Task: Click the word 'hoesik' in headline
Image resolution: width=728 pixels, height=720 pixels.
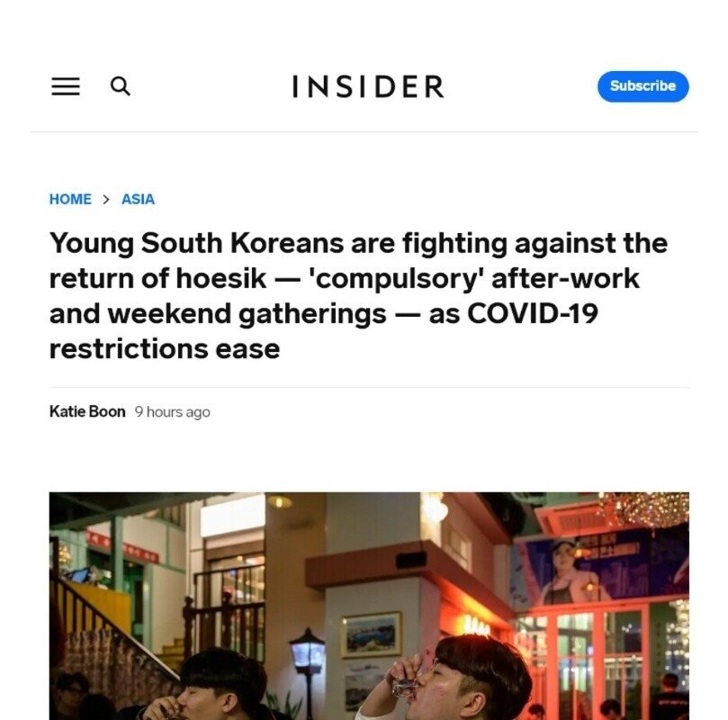Action: click(221, 278)
